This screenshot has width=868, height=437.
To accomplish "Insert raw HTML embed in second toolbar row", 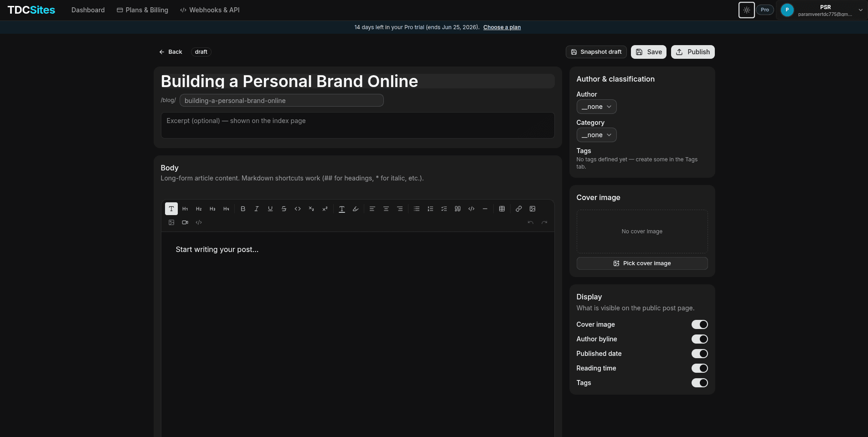I will (x=199, y=222).
